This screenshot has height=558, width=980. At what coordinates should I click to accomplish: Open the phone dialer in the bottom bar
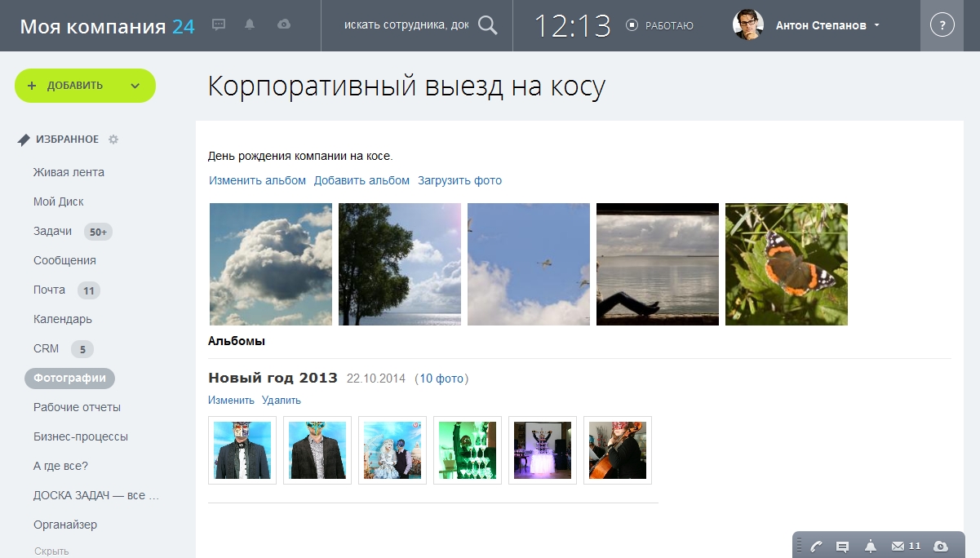[816, 546]
